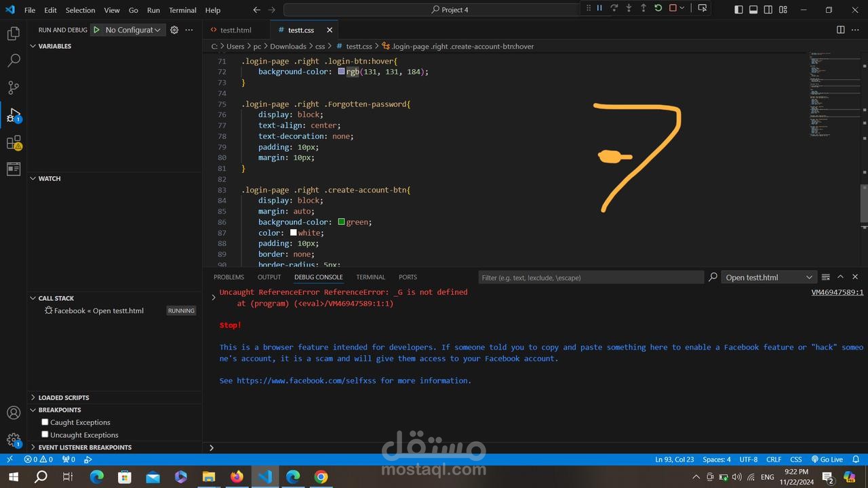Enable Caught Exceptions breakpoint checkbox

pyautogui.click(x=45, y=422)
